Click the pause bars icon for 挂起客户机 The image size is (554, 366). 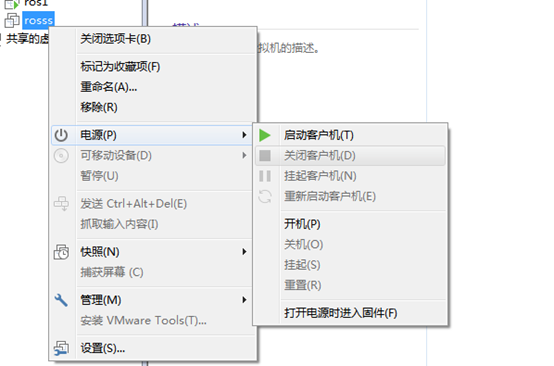point(265,176)
